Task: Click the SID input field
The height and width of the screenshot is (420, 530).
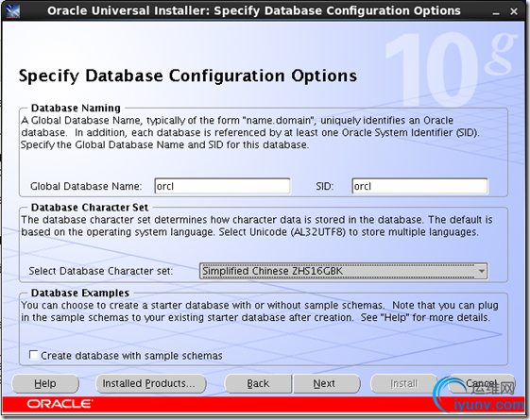Action: click(419, 186)
